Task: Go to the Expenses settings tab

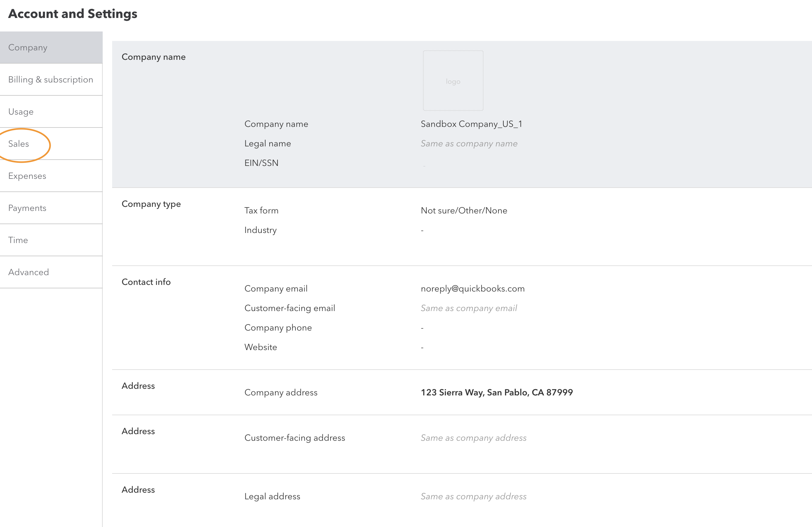Action: (27, 176)
